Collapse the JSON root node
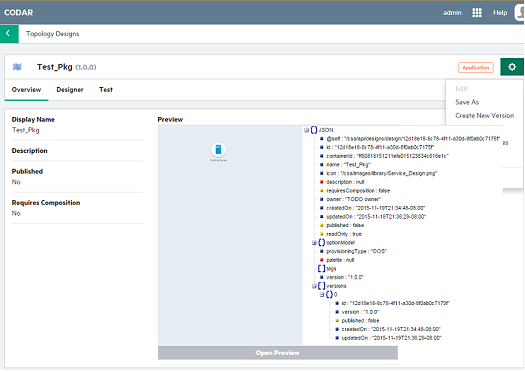This screenshot has height=372, width=525. tap(306, 130)
